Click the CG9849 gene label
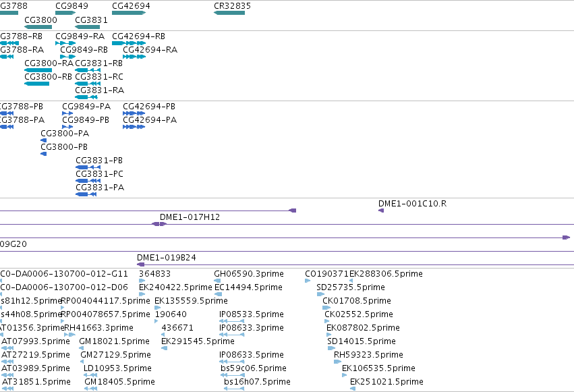 click(71, 6)
